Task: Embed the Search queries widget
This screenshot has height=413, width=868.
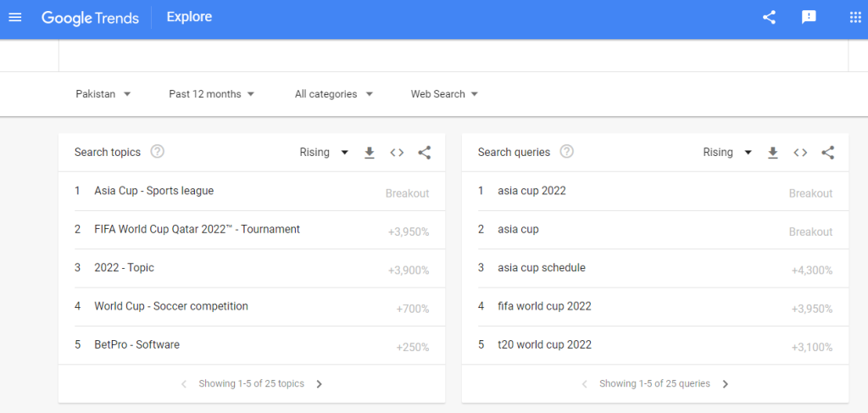Action: (800, 153)
